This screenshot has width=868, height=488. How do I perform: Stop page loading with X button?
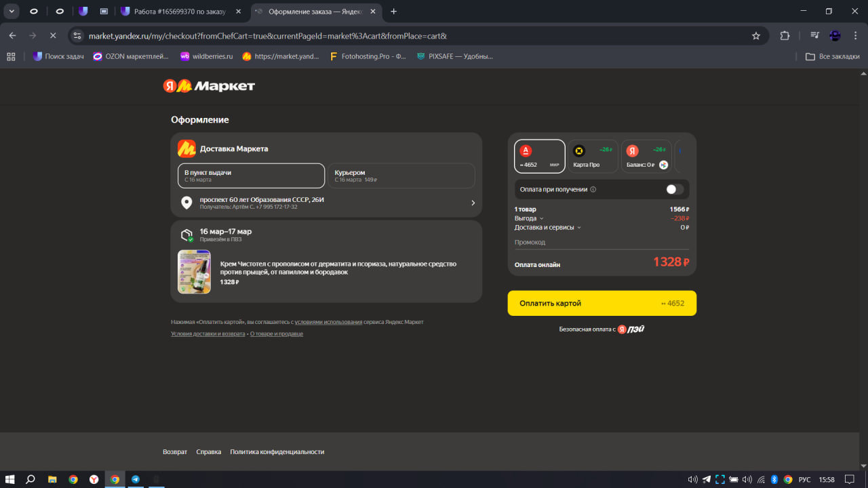(x=53, y=36)
